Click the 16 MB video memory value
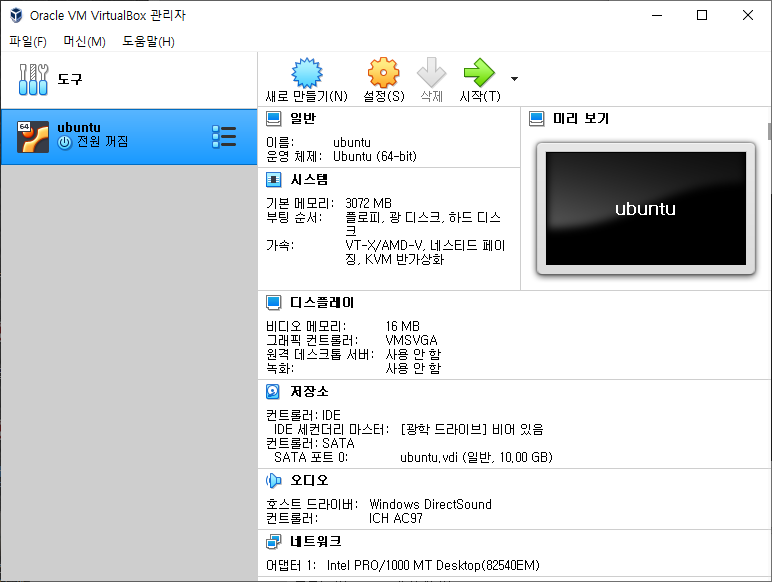Viewport: 772px width, 582px height. pyautogui.click(x=403, y=326)
